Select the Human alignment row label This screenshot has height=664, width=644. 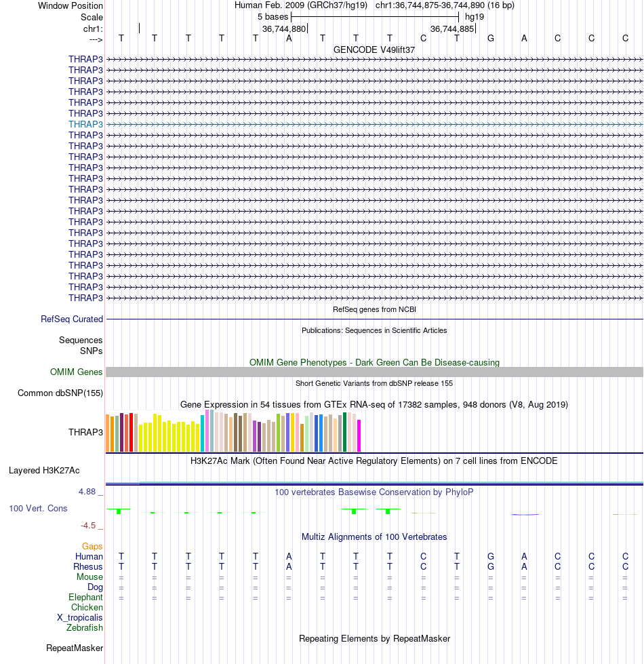[89, 556]
